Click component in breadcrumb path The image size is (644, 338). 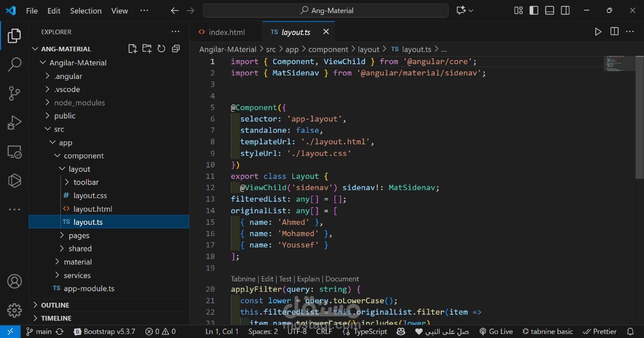[x=328, y=49]
